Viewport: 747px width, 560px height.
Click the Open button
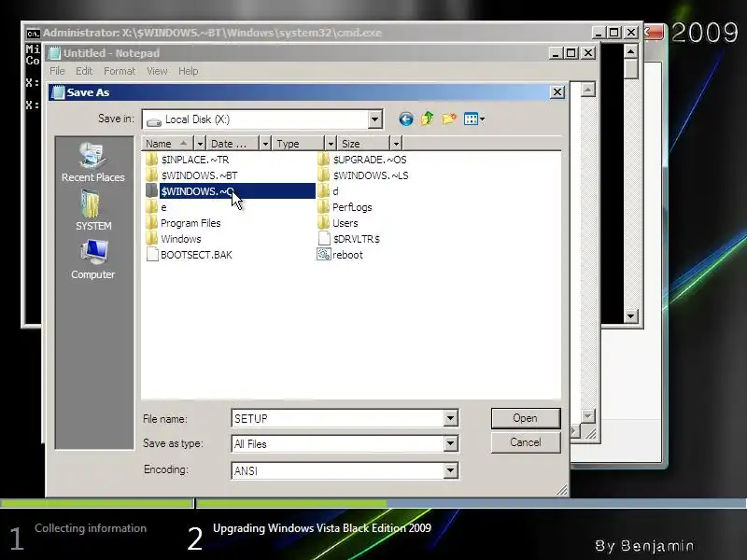click(x=526, y=418)
